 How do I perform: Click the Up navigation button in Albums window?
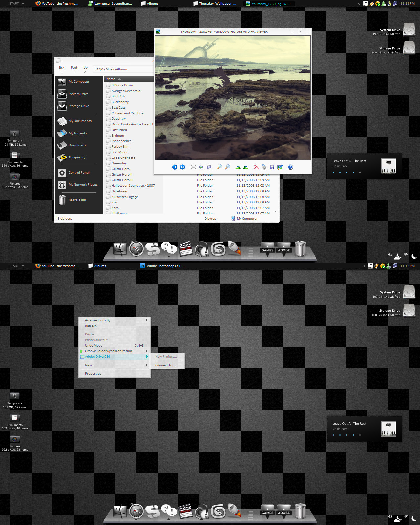click(85, 69)
